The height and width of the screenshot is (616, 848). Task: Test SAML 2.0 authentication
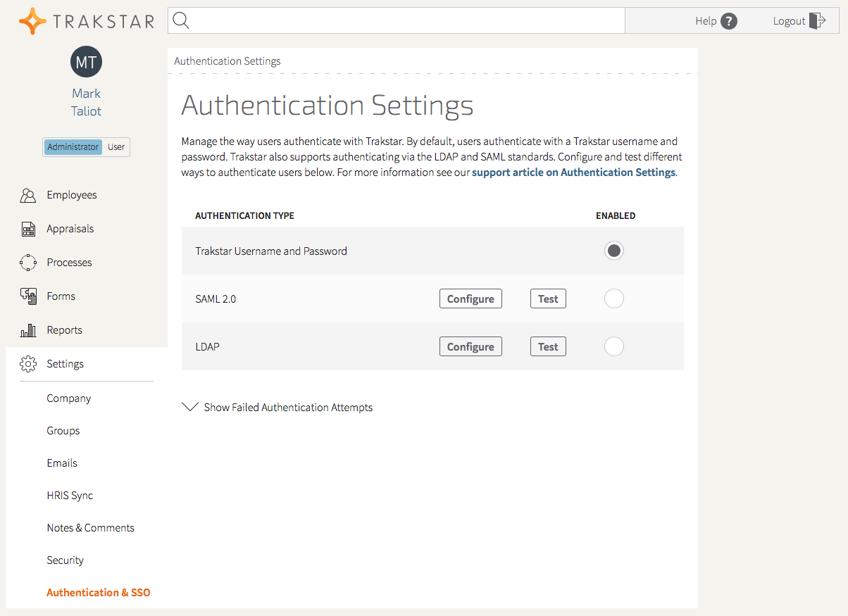pos(548,298)
